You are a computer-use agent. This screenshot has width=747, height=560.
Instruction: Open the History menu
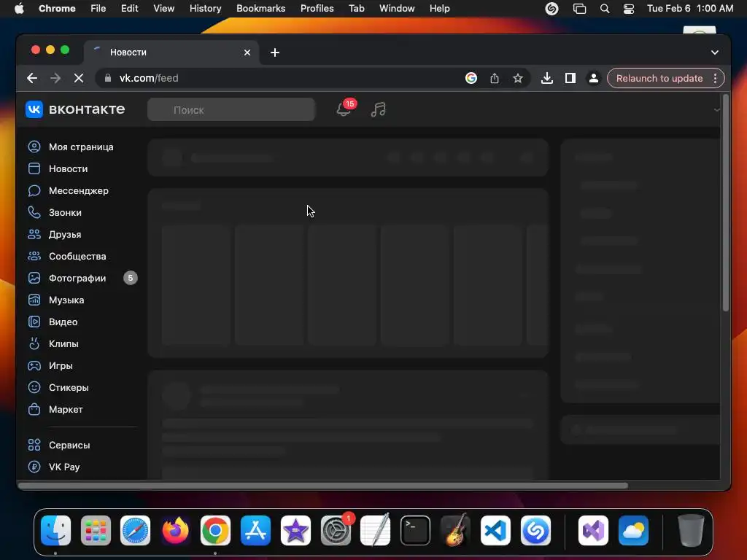[x=205, y=9]
